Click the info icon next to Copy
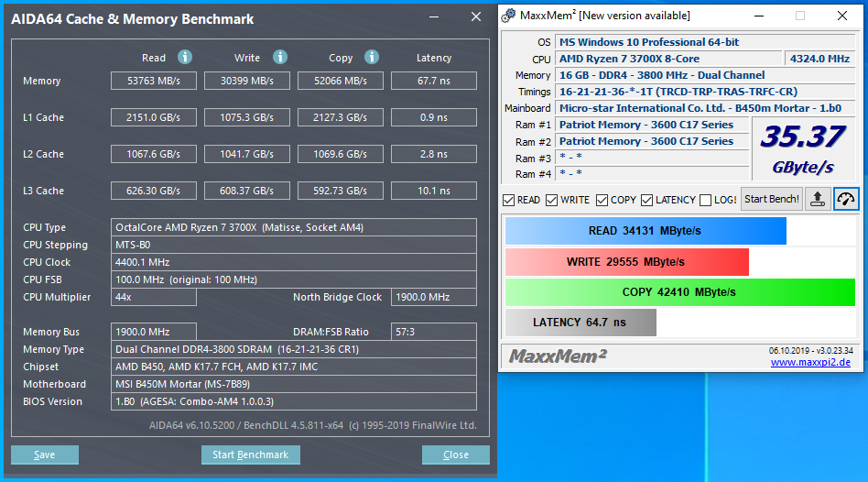 [x=372, y=57]
